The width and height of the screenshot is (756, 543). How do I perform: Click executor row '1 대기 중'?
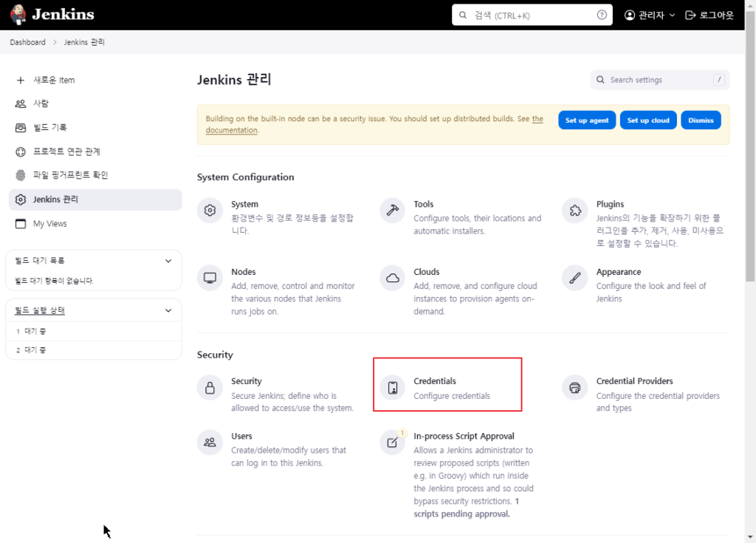(x=94, y=332)
